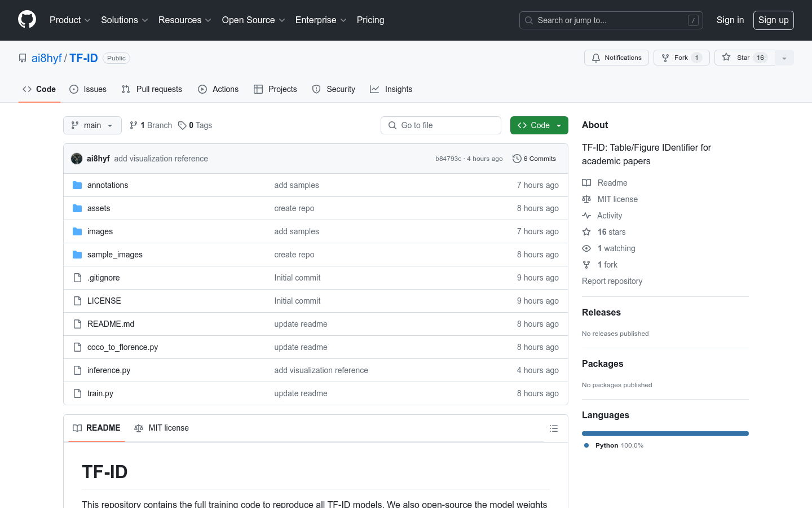Open the ai8hyf owner link

point(47,58)
